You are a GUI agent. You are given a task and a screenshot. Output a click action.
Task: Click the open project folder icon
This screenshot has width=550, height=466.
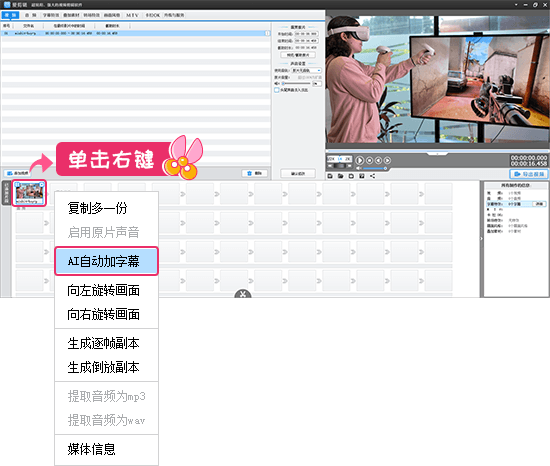click(341, 176)
